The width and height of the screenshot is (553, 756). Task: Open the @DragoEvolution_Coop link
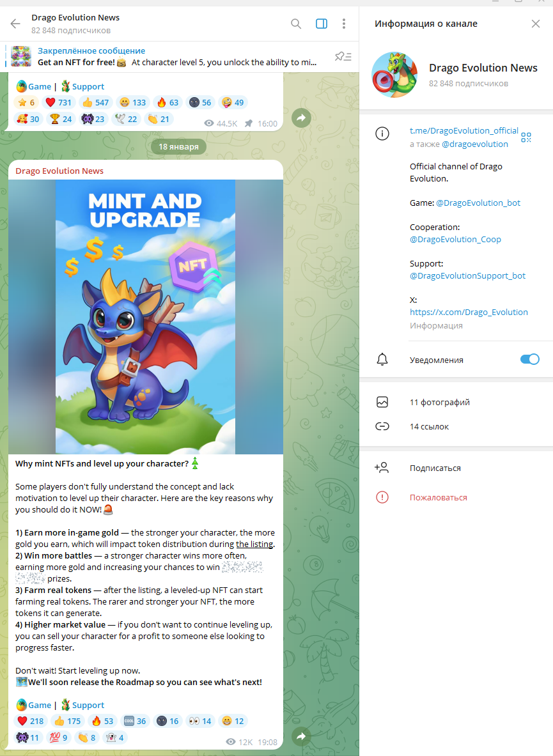455,239
